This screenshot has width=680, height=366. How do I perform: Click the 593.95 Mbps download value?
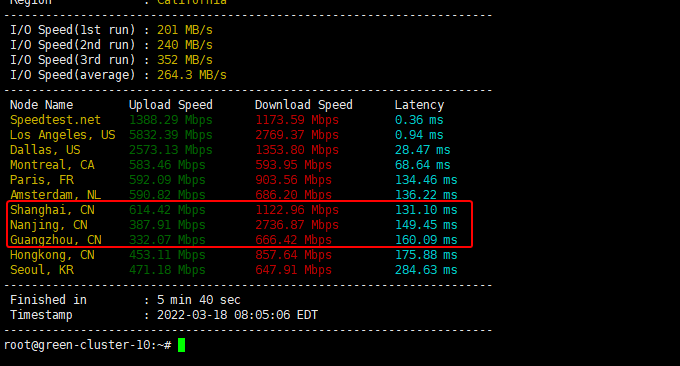(294, 165)
